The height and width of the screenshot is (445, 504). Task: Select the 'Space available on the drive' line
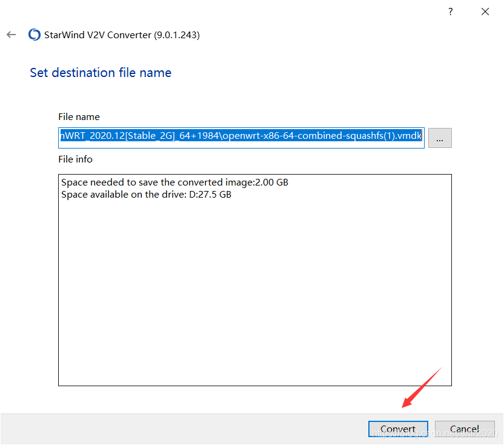pyautogui.click(x=146, y=195)
